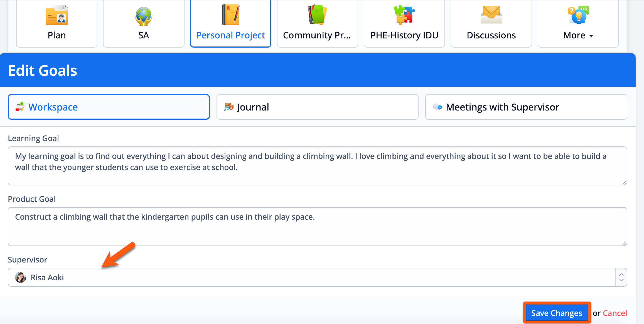Click Risa Aoki's avatar photo
This screenshot has width=644, height=324.
[21, 277]
